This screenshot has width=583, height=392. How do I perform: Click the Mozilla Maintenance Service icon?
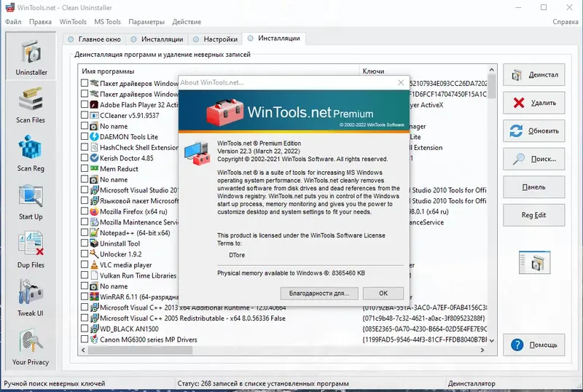pyautogui.click(x=94, y=222)
